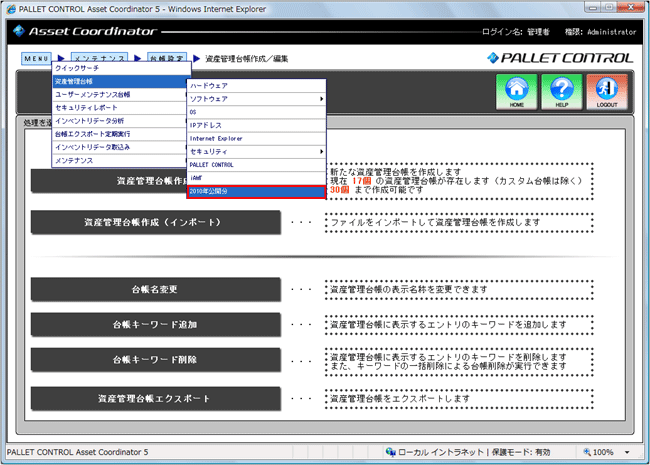Viewport: 650px width, 465px height.
Task: Click the keyword addition description text
Action: 448,325
